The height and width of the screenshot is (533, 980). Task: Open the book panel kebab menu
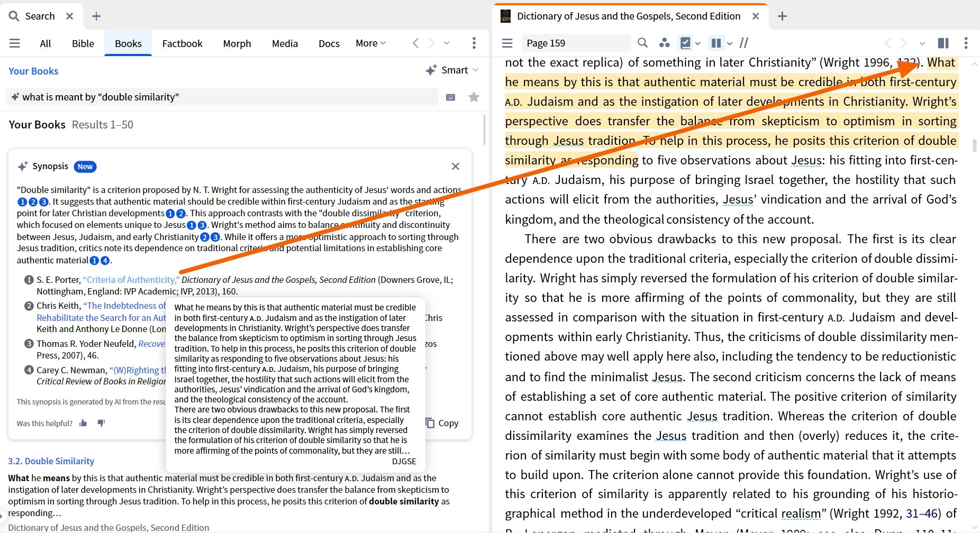[x=966, y=43]
